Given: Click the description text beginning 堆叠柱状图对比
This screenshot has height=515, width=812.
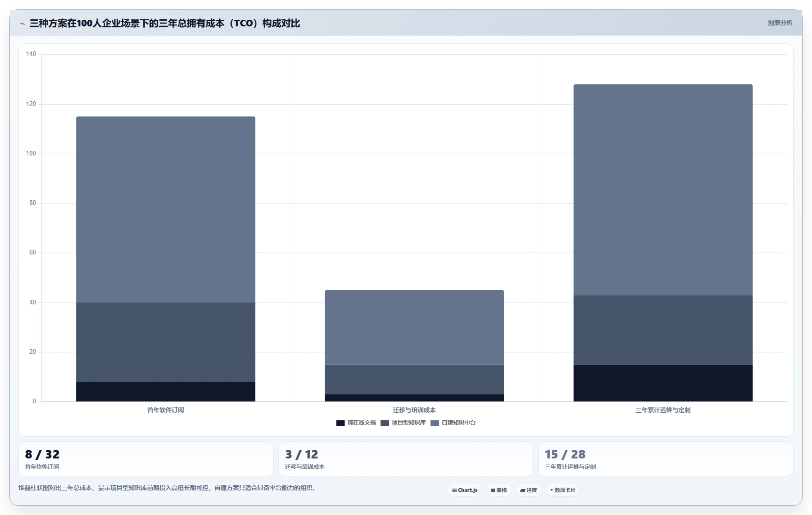Looking at the screenshot, I should click(x=167, y=488).
